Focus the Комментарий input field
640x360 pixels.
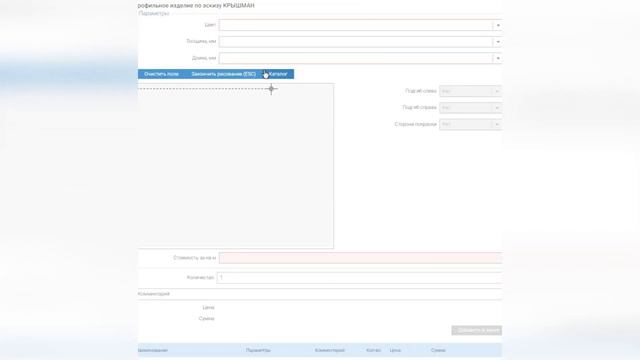(320, 294)
